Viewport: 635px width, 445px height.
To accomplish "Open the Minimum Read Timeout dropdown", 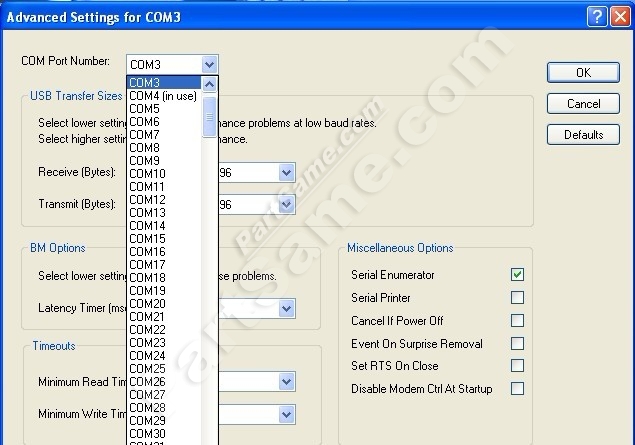I will click(286, 382).
